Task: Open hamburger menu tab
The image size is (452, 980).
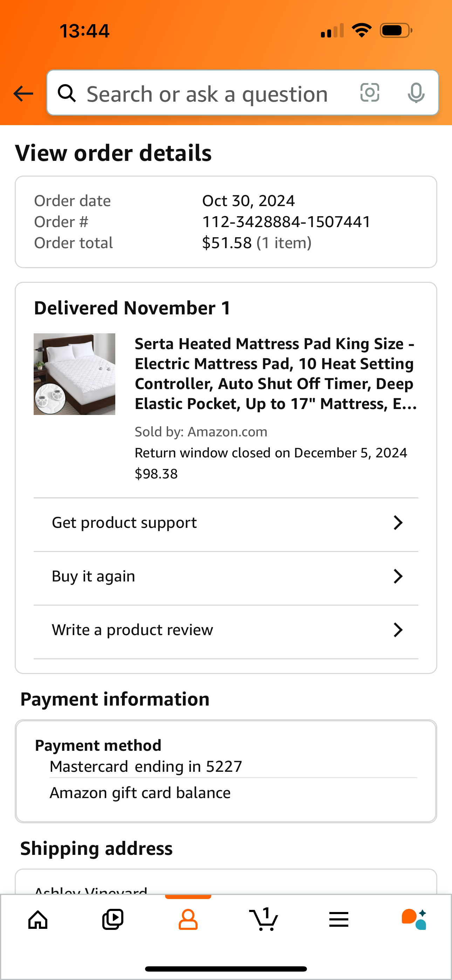Action: click(x=338, y=920)
